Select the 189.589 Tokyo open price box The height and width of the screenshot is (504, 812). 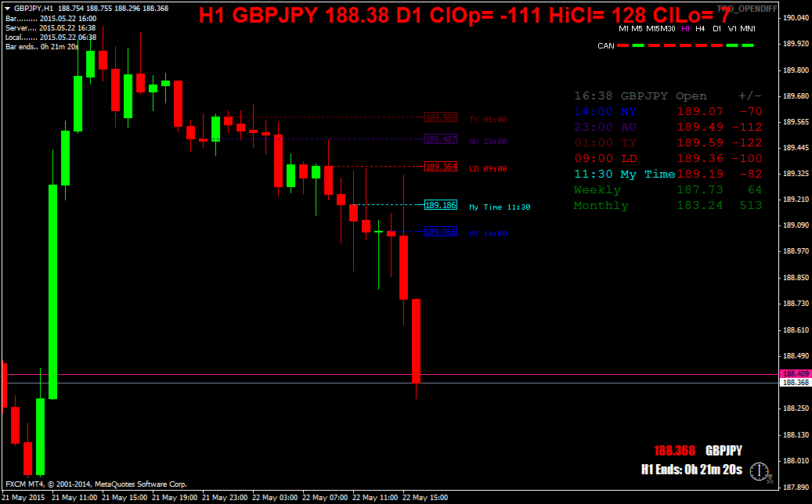tap(441, 117)
